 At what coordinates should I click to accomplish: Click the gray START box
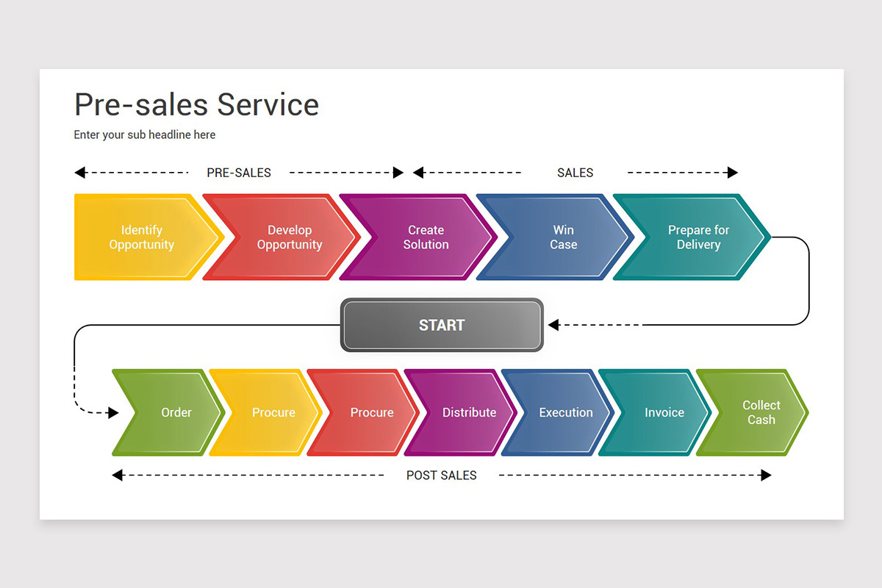tap(442, 325)
